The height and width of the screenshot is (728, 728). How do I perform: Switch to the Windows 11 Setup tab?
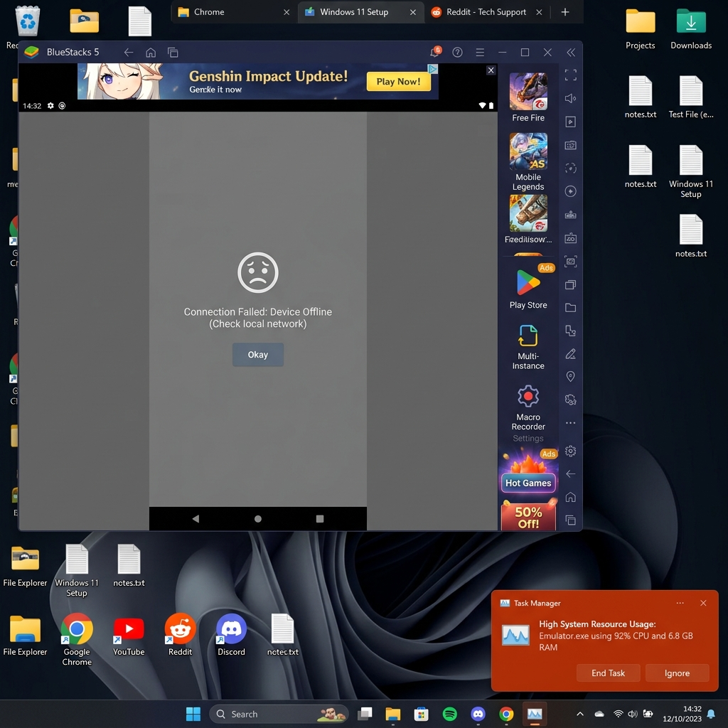360,12
